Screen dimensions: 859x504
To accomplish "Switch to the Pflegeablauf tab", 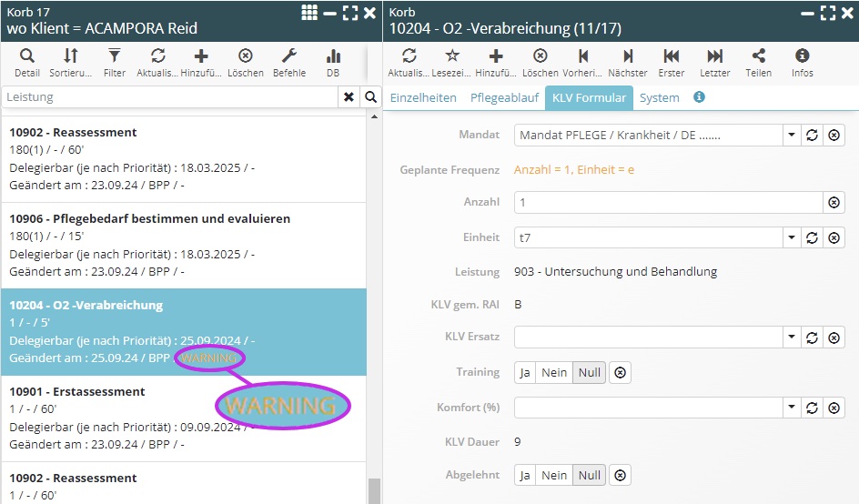I will (x=504, y=97).
